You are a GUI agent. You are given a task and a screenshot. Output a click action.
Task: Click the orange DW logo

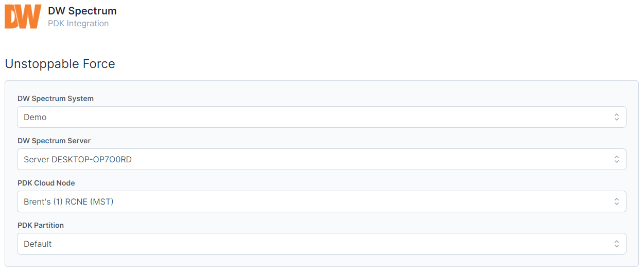23,16
